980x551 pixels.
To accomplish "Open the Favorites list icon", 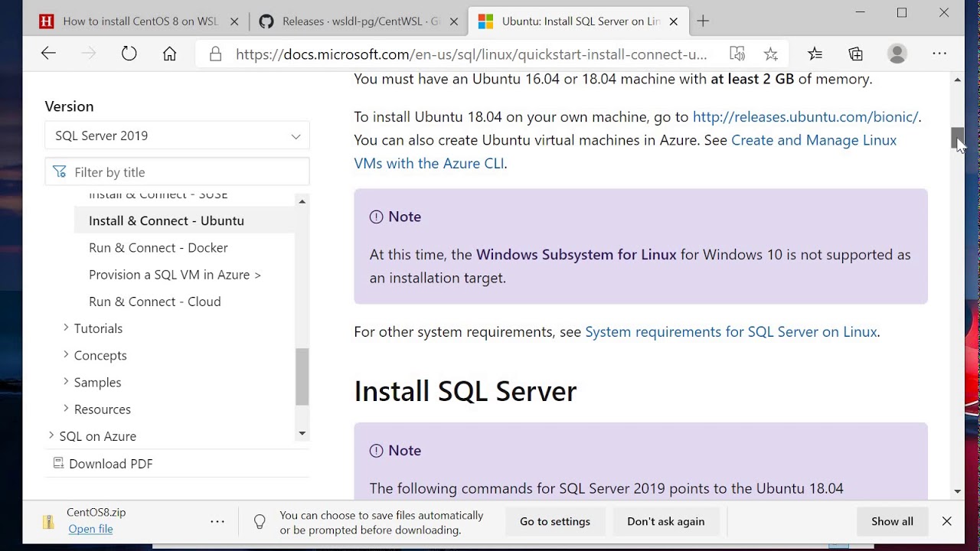I will (x=815, y=54).
